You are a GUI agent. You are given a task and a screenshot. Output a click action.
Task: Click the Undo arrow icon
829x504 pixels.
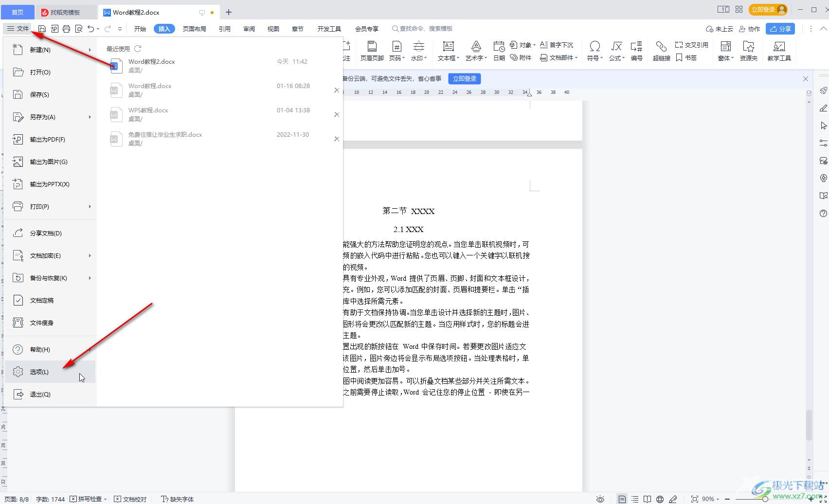91,29
